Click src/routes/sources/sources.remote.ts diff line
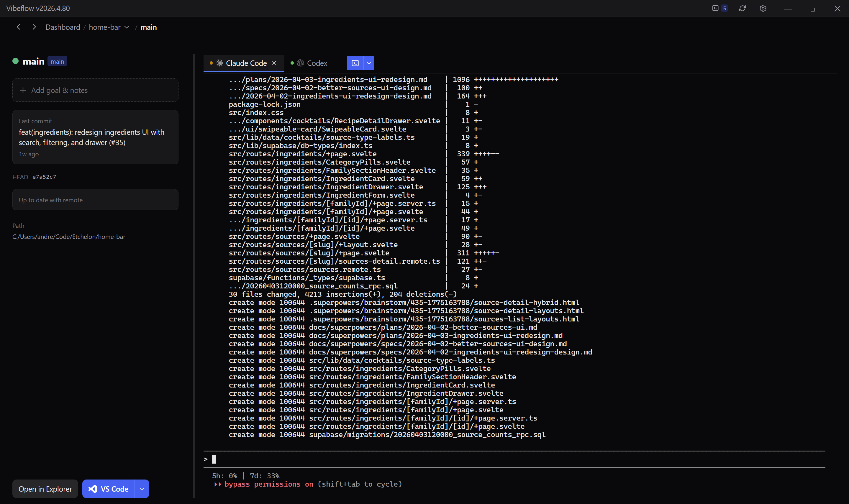849x504 pixels. tap(355, 270)
